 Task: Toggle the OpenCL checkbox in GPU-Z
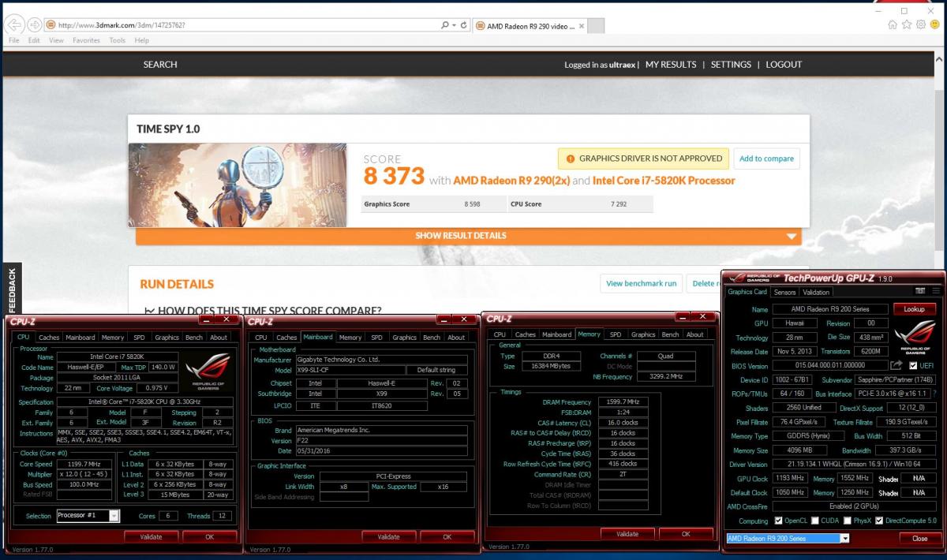click(x=779, y=521)
